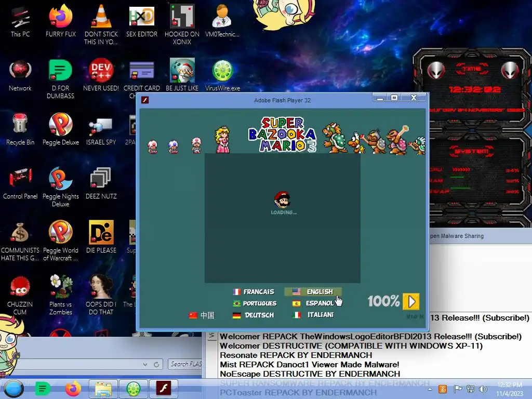Open the This PC desktop icon
Viewport: 532px width, 399px height.
click(x=20, y=21)
